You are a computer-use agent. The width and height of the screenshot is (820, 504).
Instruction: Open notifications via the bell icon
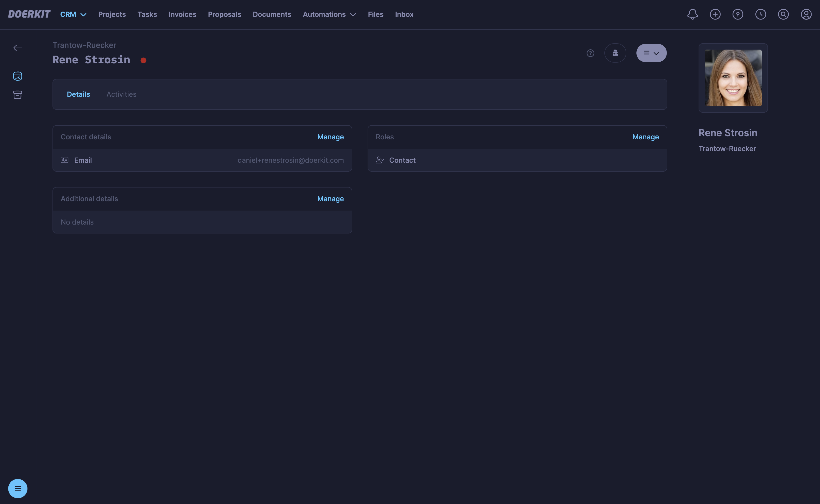[x=693, y=14]
